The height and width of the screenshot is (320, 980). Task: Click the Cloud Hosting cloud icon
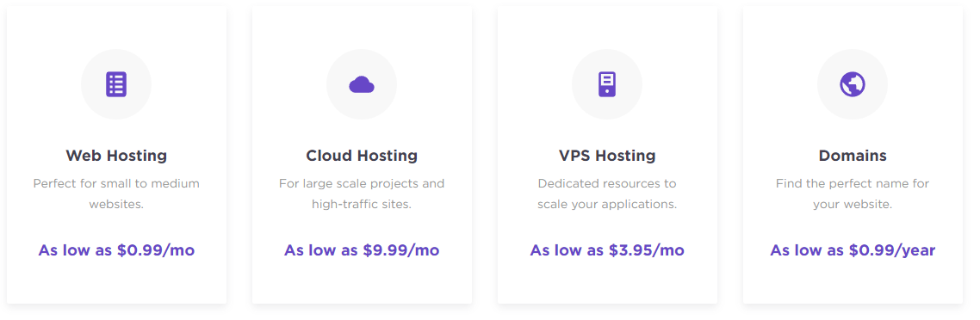pyautogui.click(x=361, y=84)
